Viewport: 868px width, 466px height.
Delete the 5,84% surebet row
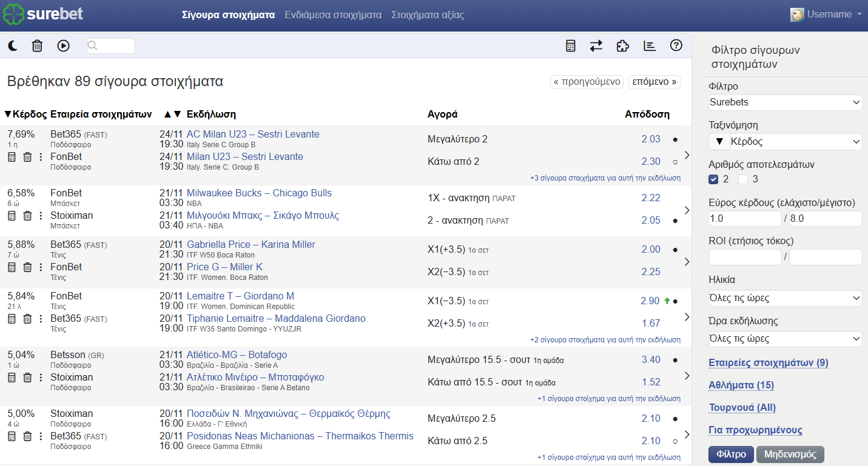(27, 319)
